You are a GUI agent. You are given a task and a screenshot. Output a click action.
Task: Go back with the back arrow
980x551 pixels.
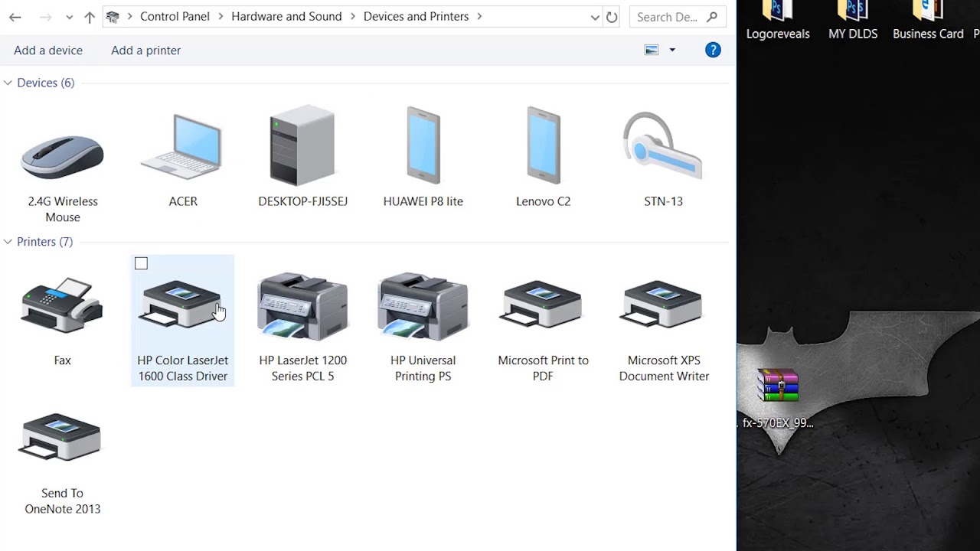(x=15, y=17)
